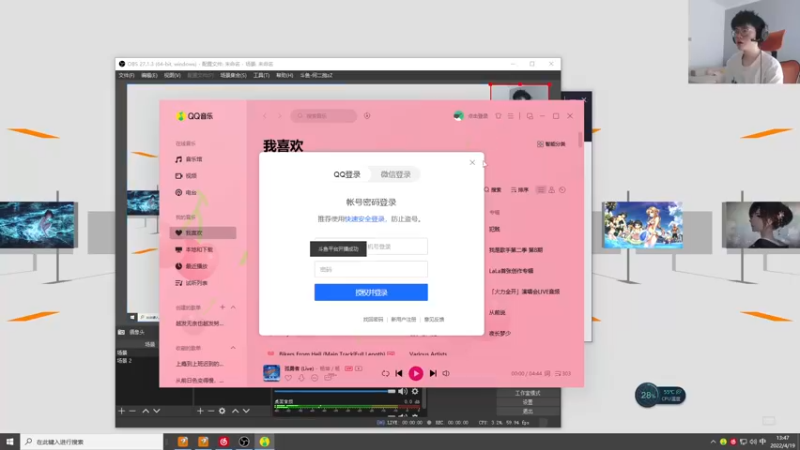Screen dimensions: 800x450
Task: Switch to list view layout icon
Action: 540,190
